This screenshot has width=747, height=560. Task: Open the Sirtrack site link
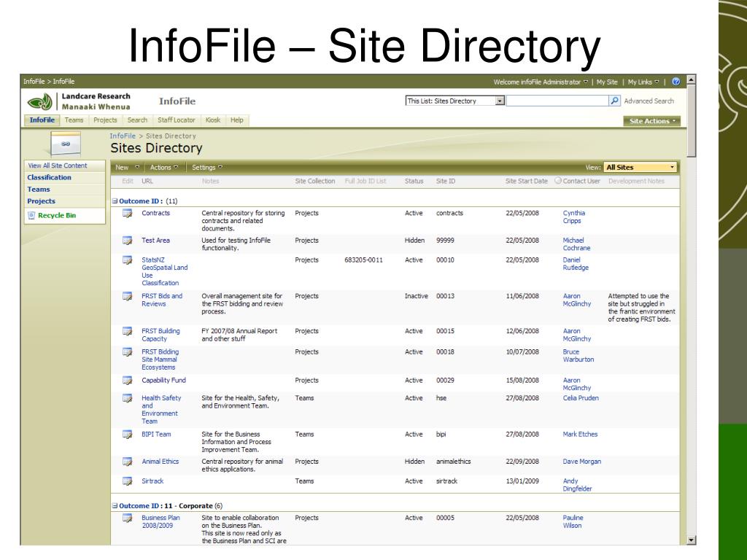(x=152, y=481)
